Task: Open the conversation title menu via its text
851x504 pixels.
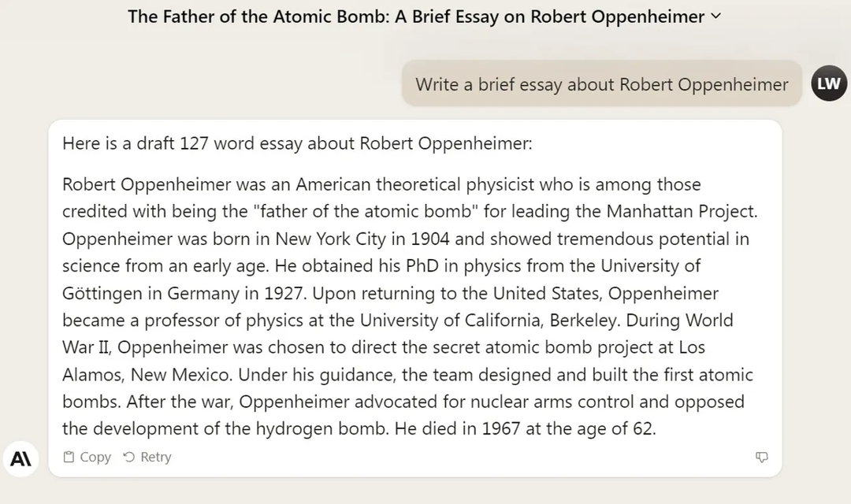Action: [416, 17]
